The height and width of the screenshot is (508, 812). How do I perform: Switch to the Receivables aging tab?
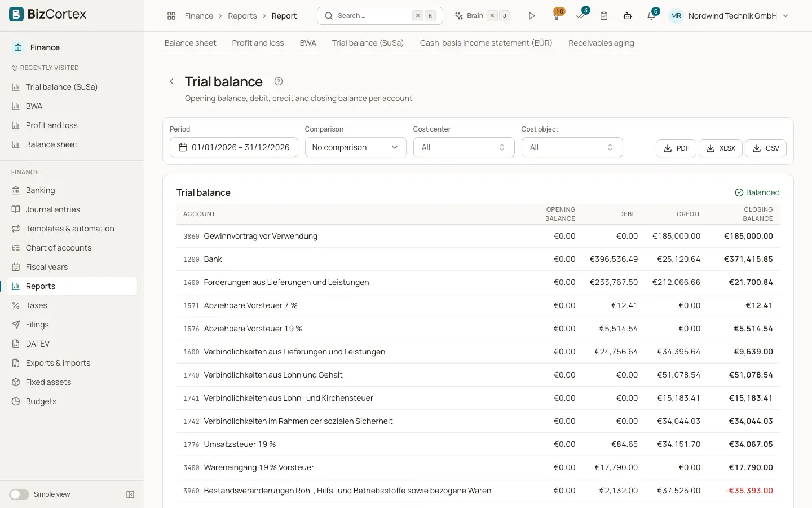click(x=601, y=43)
